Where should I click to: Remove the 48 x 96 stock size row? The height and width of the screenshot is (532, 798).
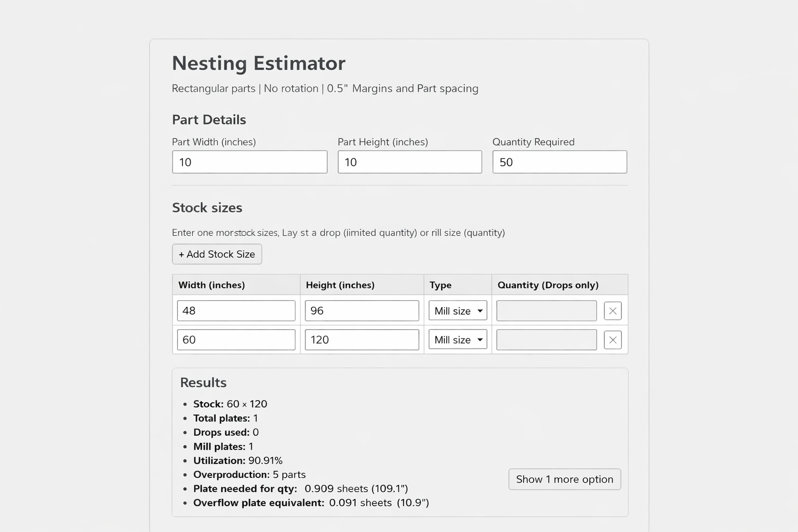tap(613, 310)
